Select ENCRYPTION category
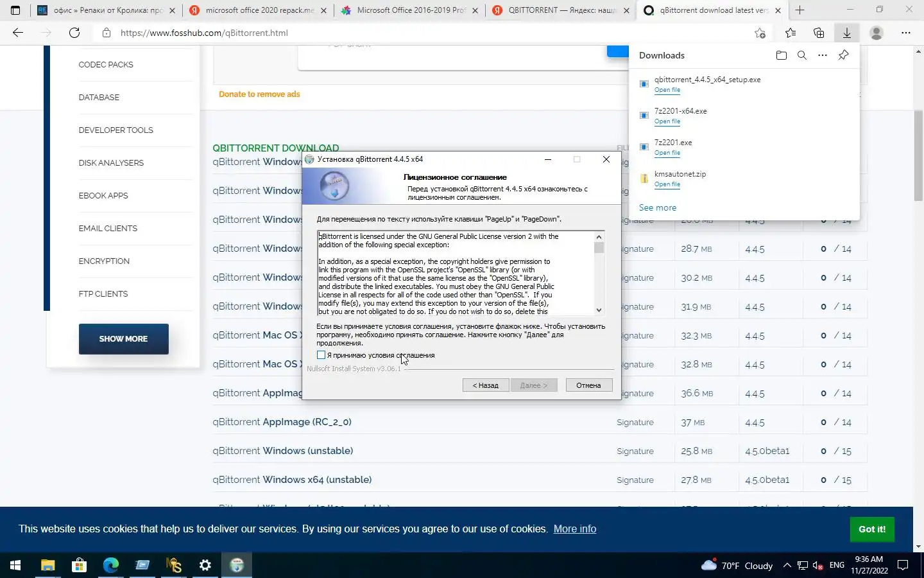The width and height of the screenshot is (924, 578). (x=104, y=261)
